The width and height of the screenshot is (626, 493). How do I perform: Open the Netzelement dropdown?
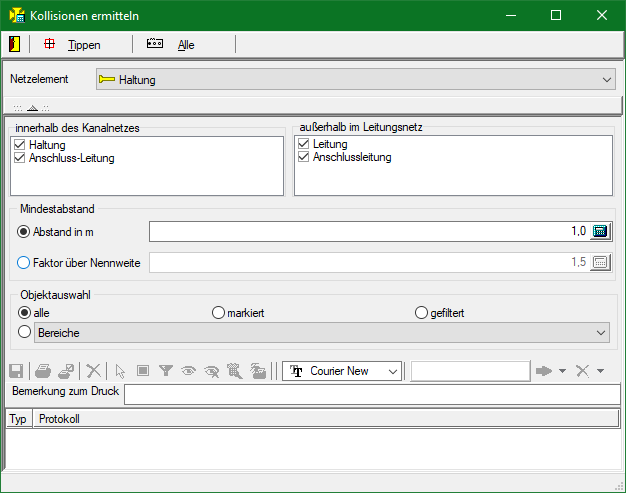click(x=607, y=80)
